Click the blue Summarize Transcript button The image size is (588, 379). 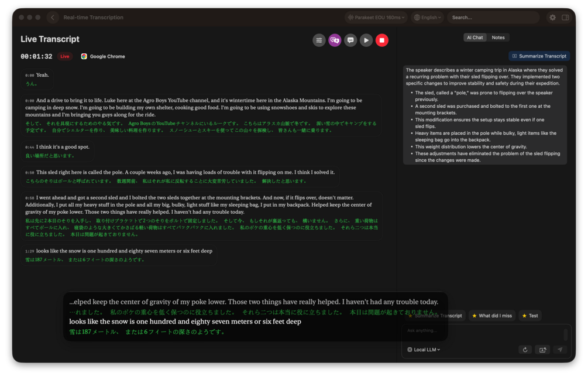(x=539, y=56)
